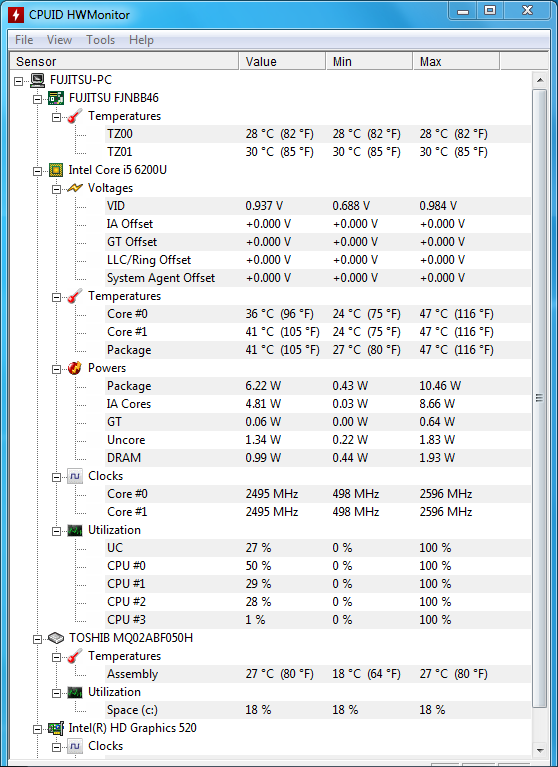Click the Sensor column header
The width and height of the screenshot is (558, 767).
pos(125,62)
